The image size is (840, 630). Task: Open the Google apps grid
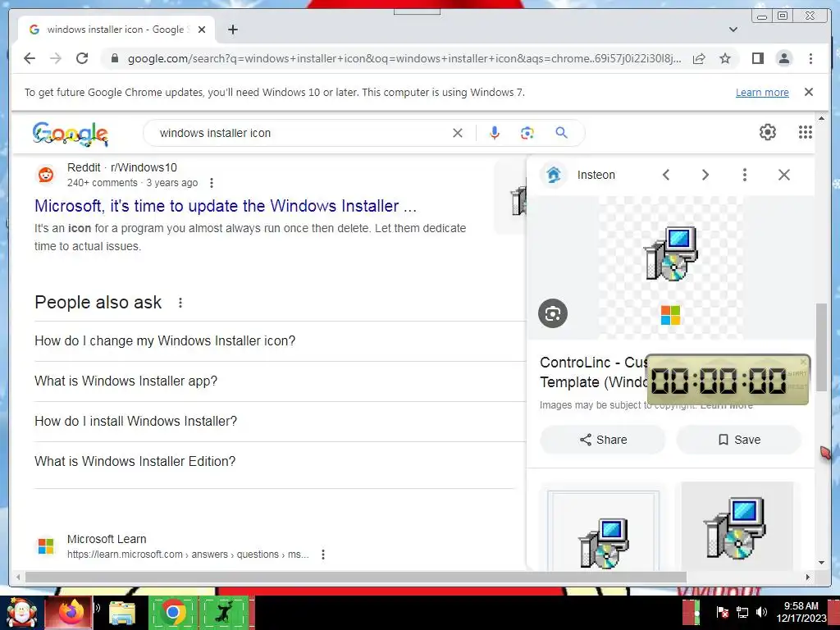tap(806, 132)
